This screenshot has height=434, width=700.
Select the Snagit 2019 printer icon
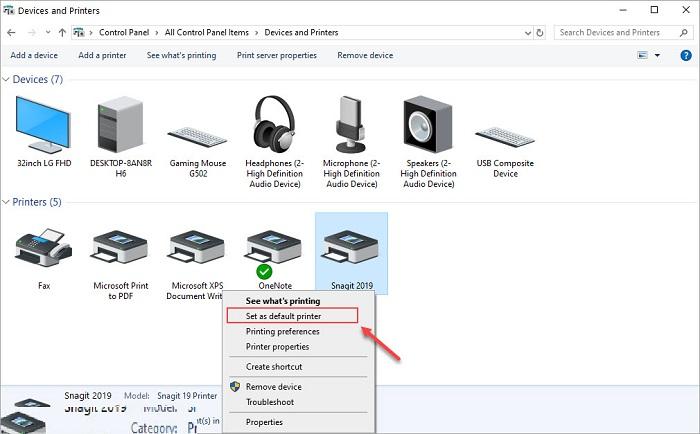click(351, 247)
